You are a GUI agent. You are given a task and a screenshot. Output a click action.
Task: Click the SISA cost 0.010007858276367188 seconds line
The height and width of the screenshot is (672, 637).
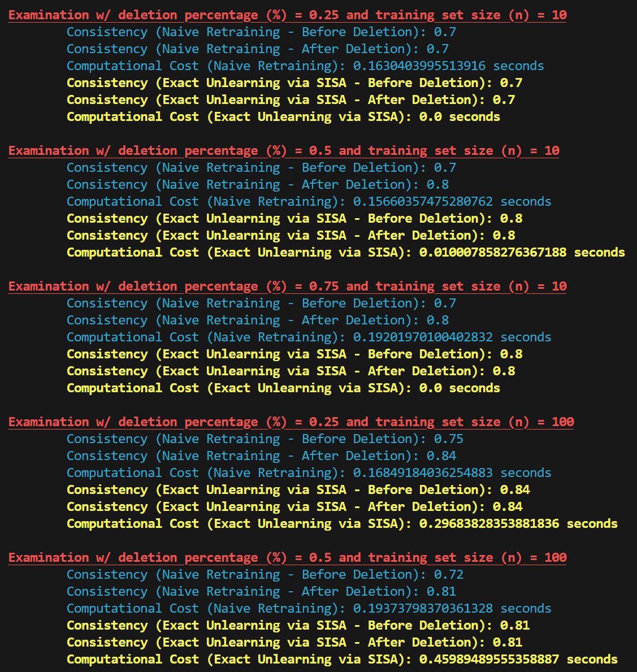[345, 253]
